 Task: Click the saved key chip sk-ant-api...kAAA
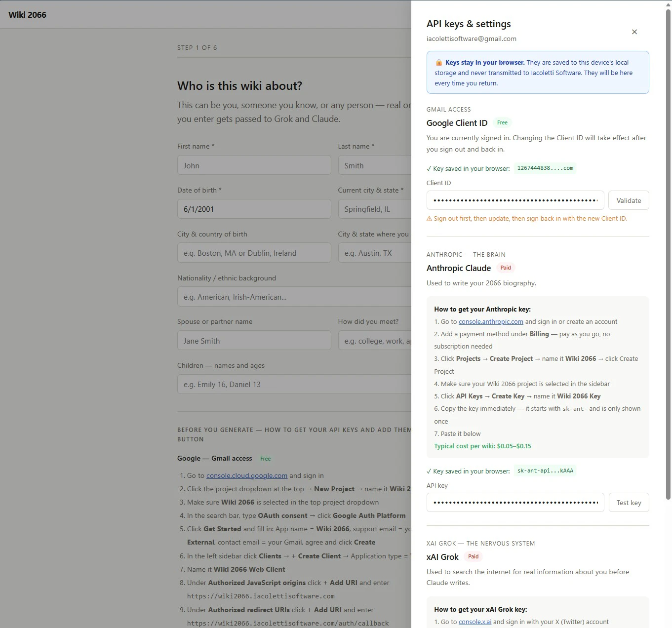545,471
